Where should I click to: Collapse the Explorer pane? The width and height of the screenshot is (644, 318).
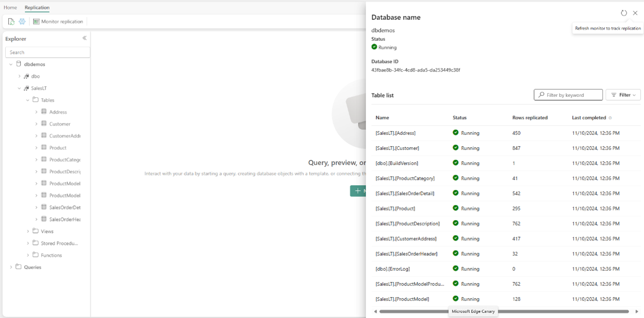point(84,38)
